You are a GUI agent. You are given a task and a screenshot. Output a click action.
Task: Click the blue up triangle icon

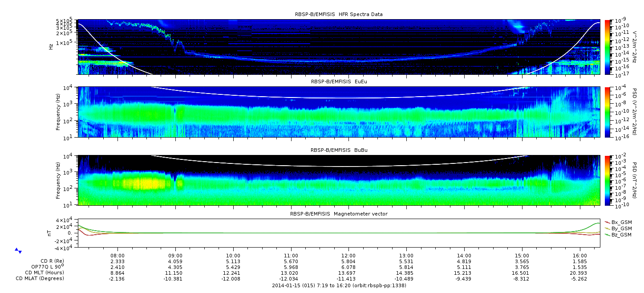click(16, 249)
